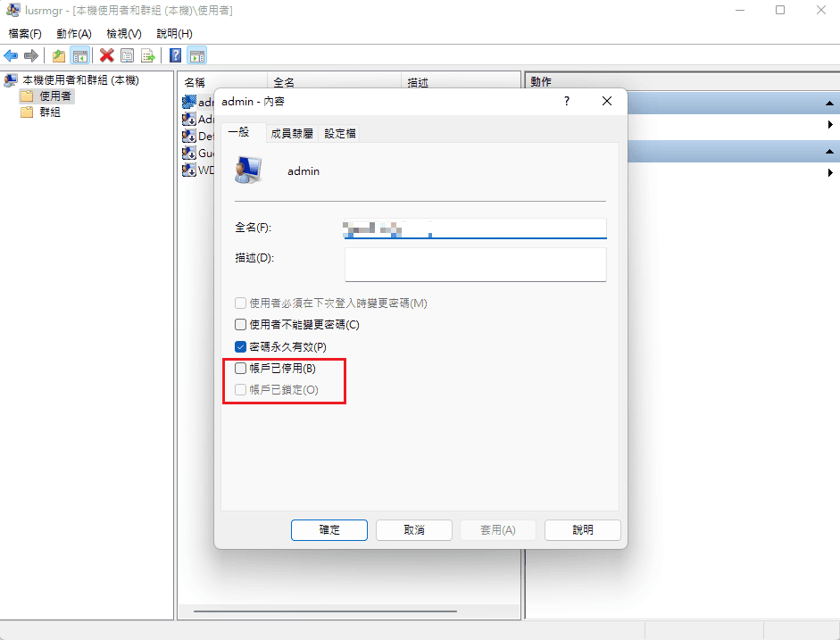Click the Up one level folder icon
The image size is (840, 640).
(58, 55)
